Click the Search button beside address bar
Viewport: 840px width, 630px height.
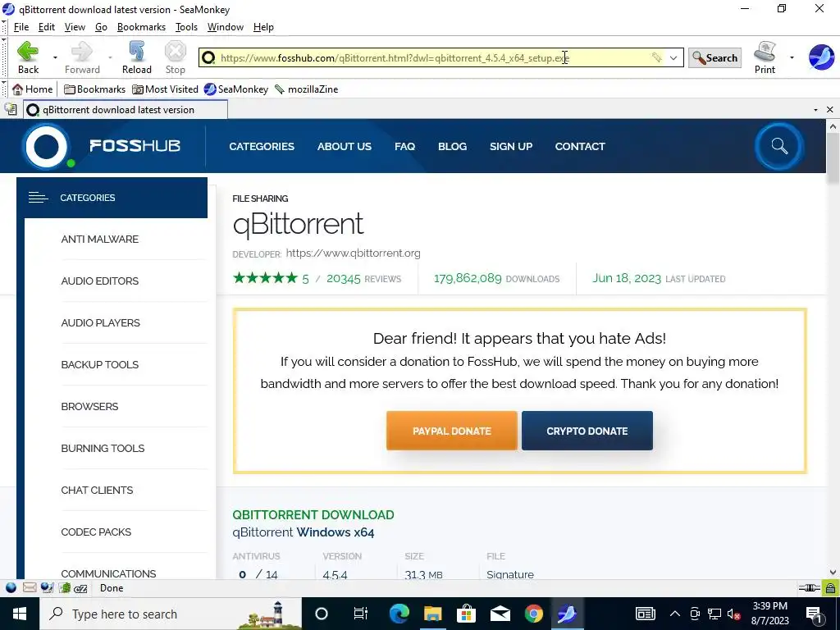coord(714,58)
